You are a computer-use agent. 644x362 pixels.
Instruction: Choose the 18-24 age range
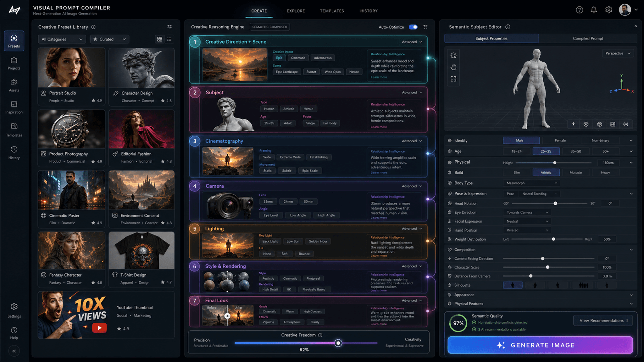[x=516, y=151]
